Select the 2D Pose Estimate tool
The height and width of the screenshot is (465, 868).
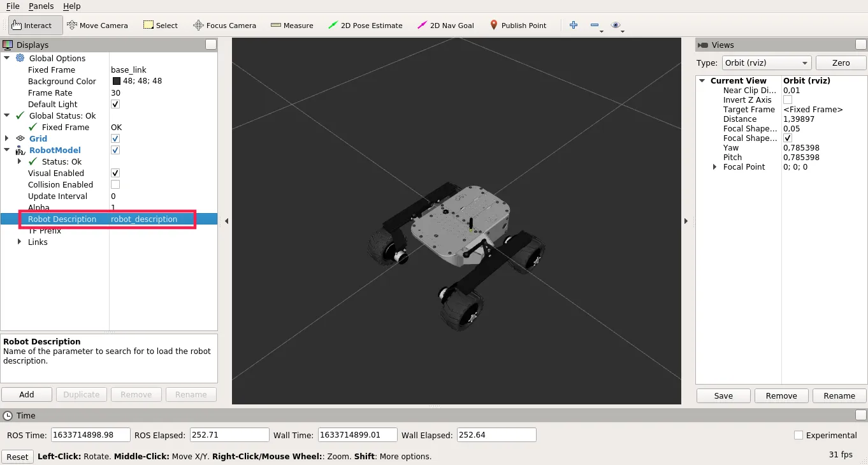(366, 25)
